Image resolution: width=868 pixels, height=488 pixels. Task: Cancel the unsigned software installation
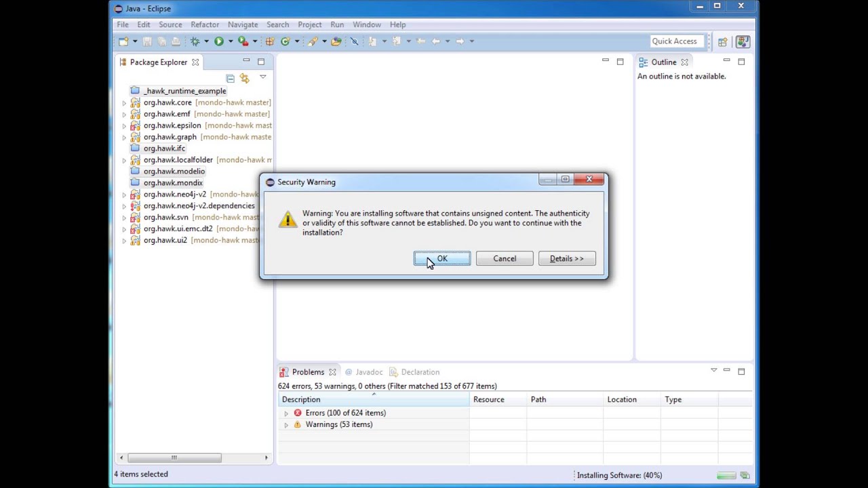click(505, 258)
